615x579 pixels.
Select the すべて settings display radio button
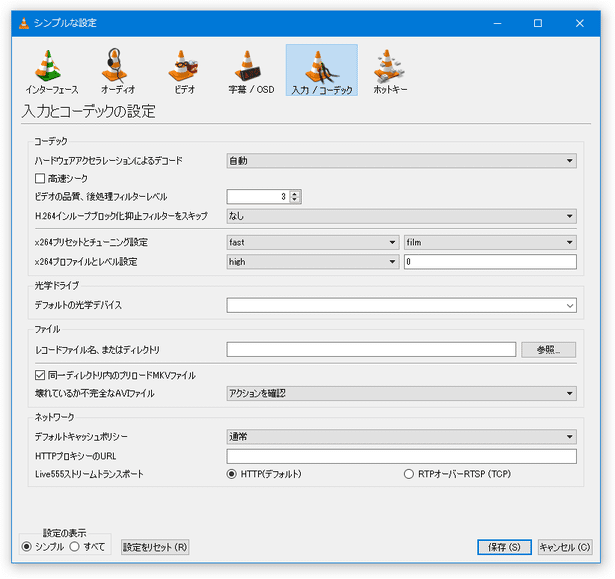click(x=75, y=547)
